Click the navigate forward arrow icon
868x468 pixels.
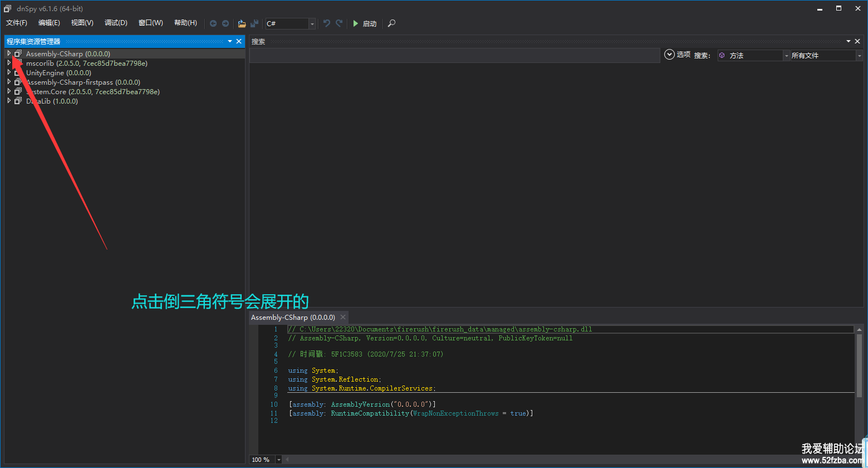click(x=225, y=23)
